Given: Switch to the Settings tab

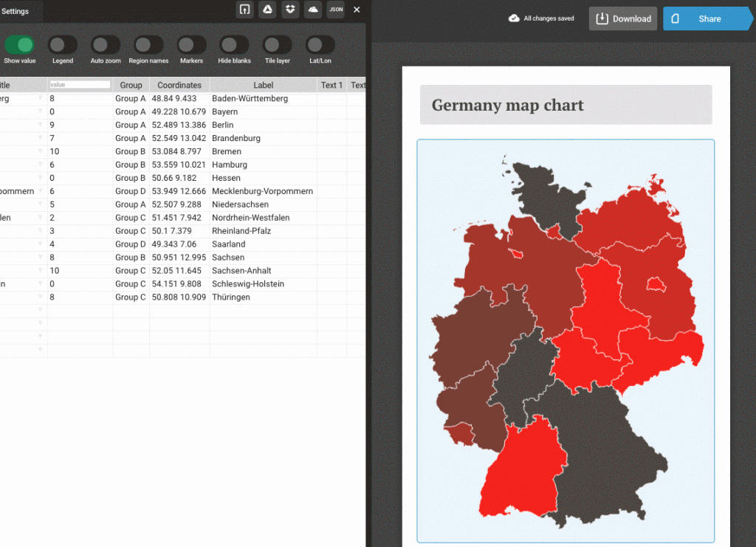Looking at the screenshot, I should [16, 11].
